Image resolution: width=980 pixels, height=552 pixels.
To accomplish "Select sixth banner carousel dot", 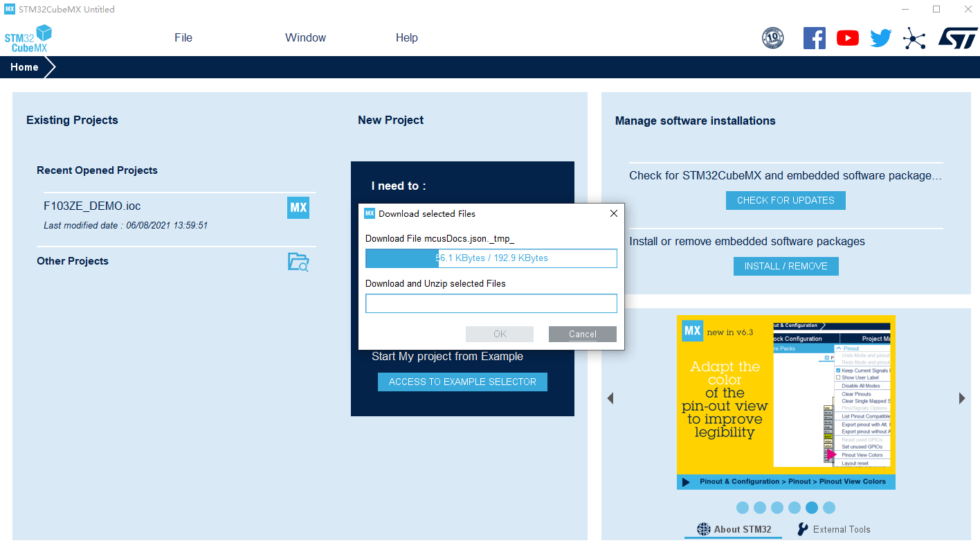I will (829, 508).
